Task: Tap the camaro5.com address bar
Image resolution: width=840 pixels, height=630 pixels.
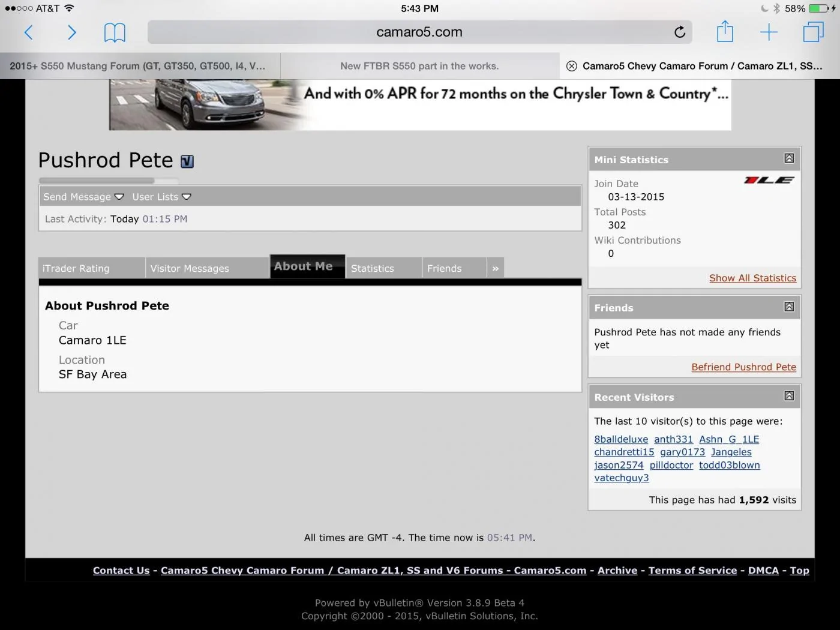Action: click(419, 32)
